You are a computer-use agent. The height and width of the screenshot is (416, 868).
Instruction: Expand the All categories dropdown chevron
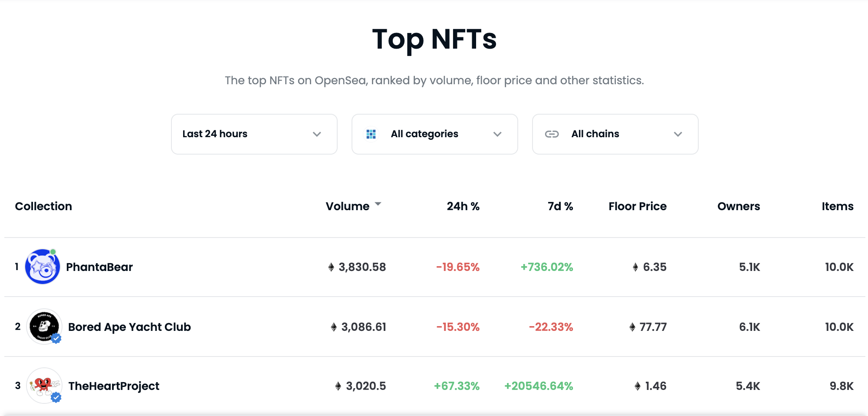click(497, 134)
